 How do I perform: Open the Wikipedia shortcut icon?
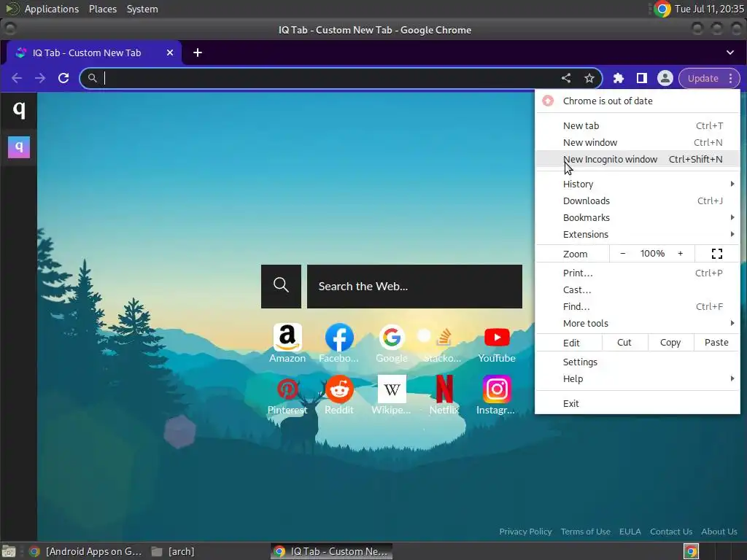(x=392, y=389)
